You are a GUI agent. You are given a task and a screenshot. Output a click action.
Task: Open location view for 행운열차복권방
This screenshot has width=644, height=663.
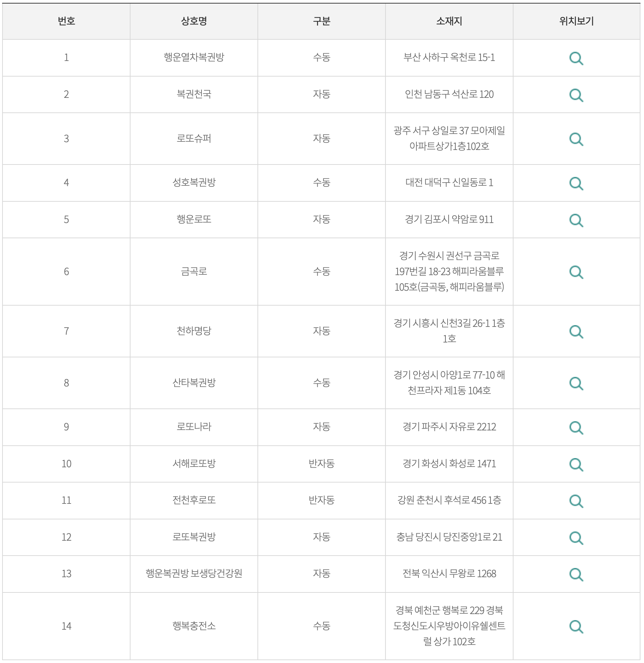click(576, 58)
